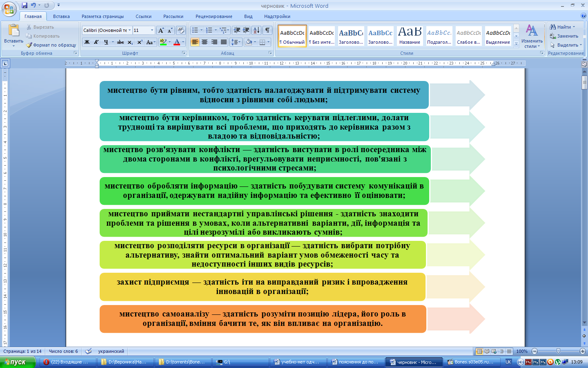Toggle show paragraph marks
This screenshot has width=588, height=368.
click(267, 30)
